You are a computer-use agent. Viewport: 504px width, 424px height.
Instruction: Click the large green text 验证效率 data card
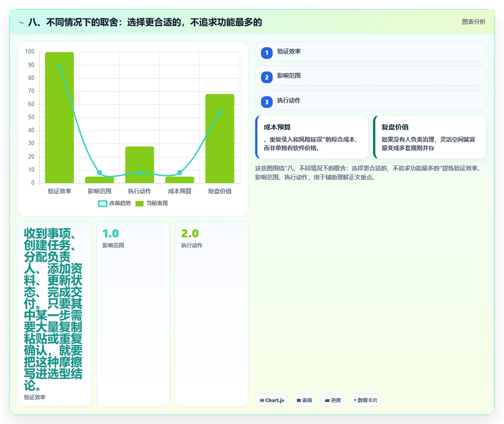[54, 314]
